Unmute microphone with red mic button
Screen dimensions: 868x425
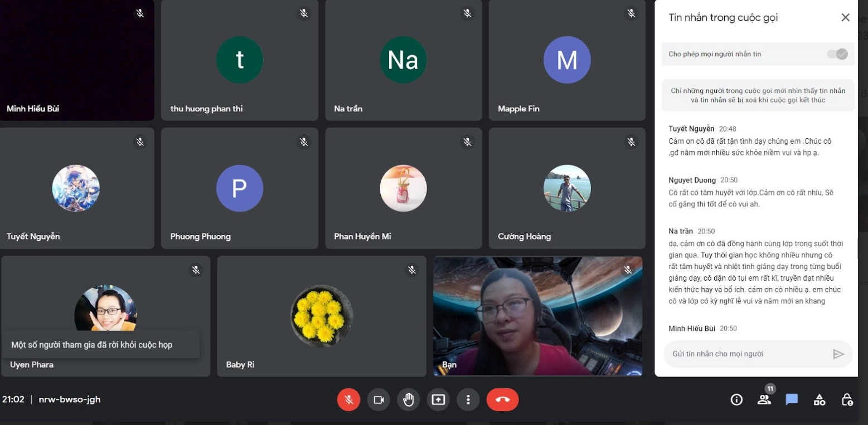click(x=348, y=399)
